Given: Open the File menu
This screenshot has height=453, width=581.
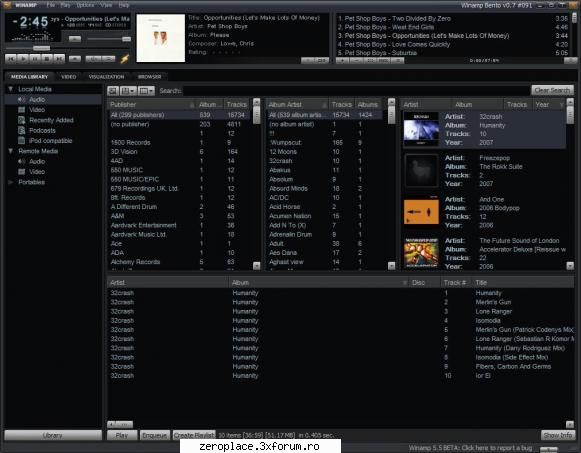Looking at the screenshot, I should [50, 5].
